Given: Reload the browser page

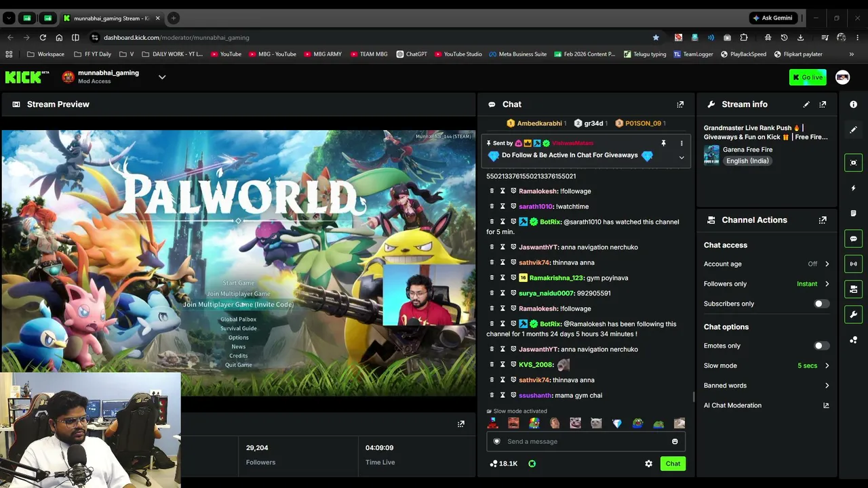Looking at the screenshot, I should click(x=43, y=37).
